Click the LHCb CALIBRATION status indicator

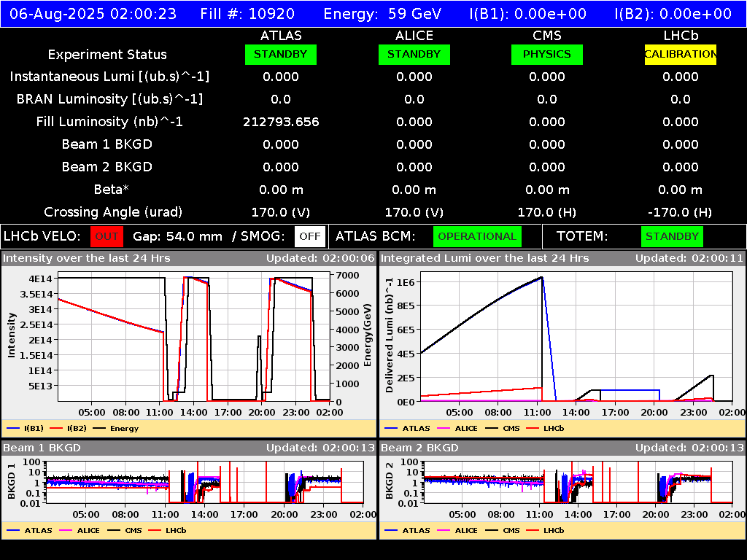(681, 54)
